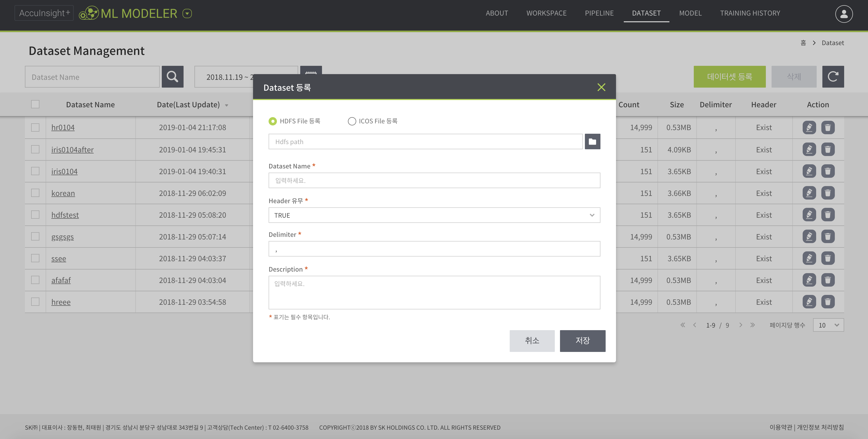
Task: Check the hdfstest row checkbox
Action: click(x=35, y=215)
